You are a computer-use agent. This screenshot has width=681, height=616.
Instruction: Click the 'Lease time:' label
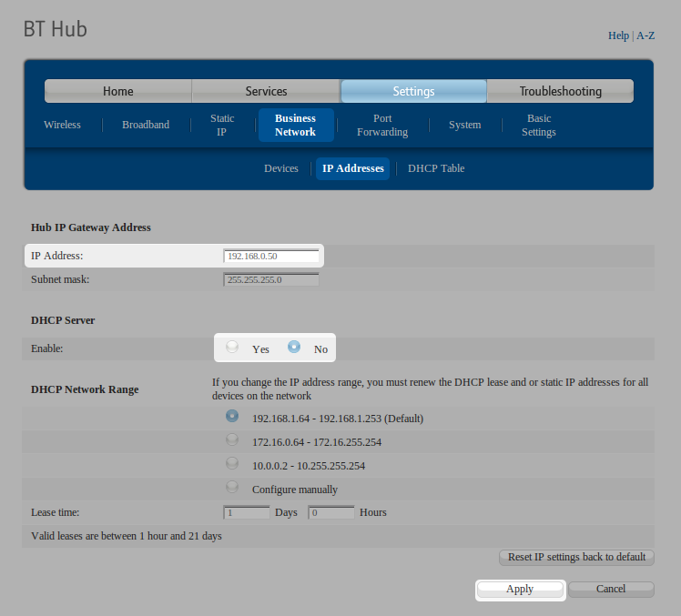(56, 512)
